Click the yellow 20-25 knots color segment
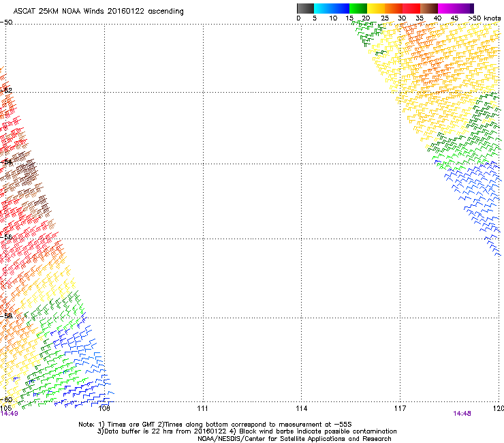Viewport: 504px width, 443px height. (376, 8)
